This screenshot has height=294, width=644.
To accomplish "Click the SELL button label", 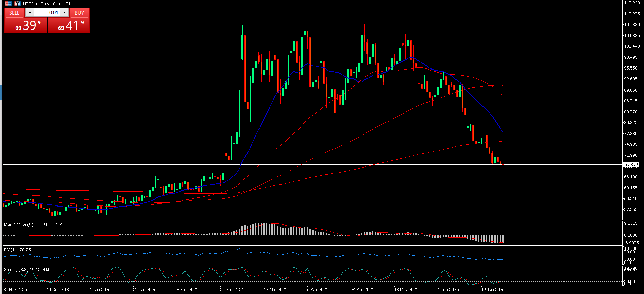I will tap(14, 13).
